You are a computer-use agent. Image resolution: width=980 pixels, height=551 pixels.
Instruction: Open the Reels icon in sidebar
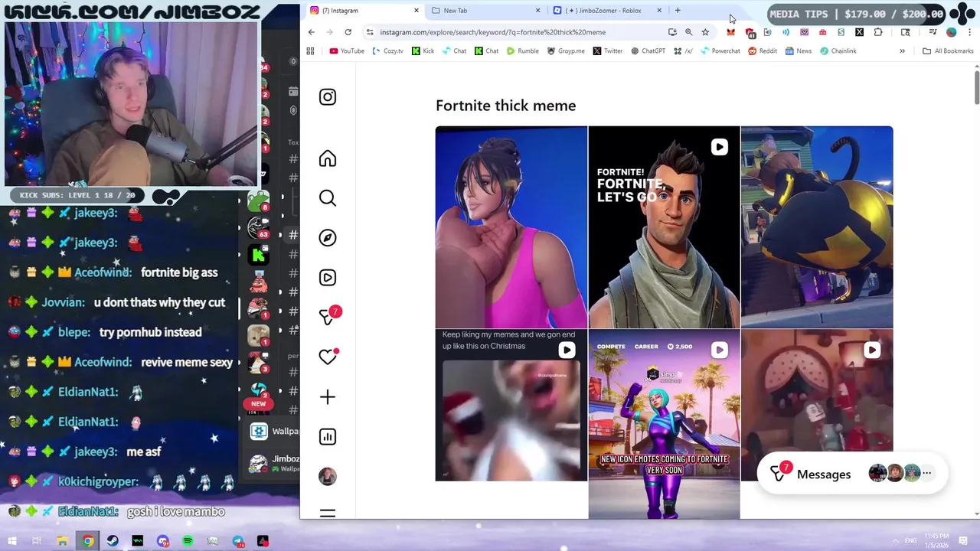tap(328, 278)
